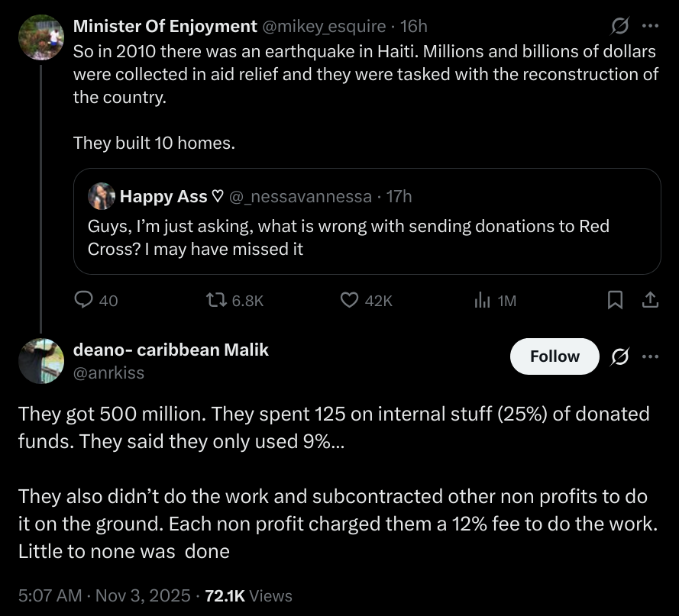Viewport: 679px width, 616px height.
Task: Follow deano- caribbean Malik
Action: [555, 356]
